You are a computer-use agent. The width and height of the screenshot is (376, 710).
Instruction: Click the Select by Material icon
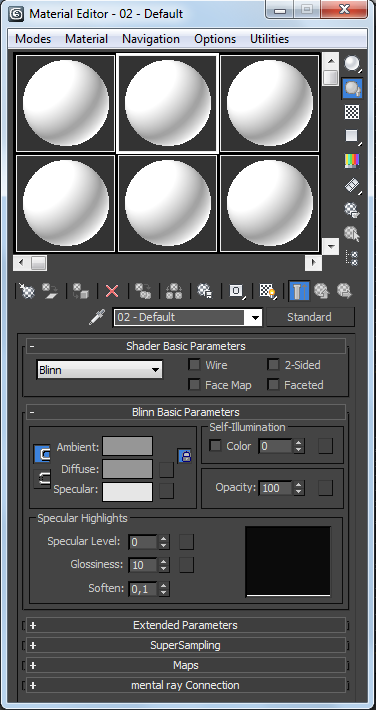tap(352, 234)
